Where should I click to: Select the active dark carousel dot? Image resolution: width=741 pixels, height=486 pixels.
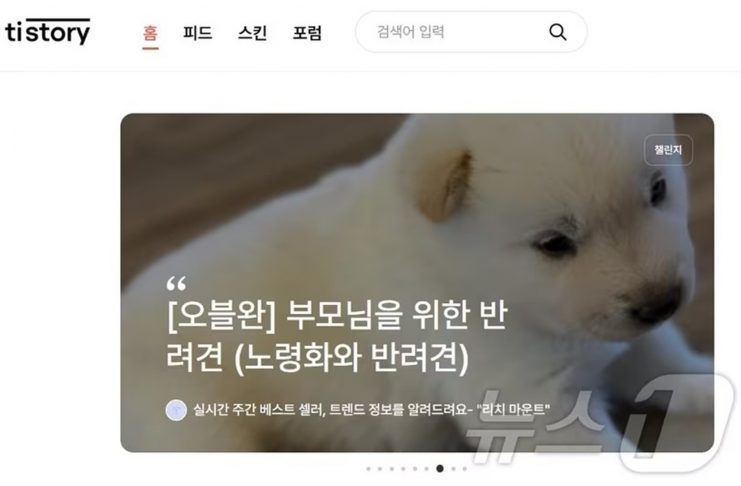(x=440, y=469)
